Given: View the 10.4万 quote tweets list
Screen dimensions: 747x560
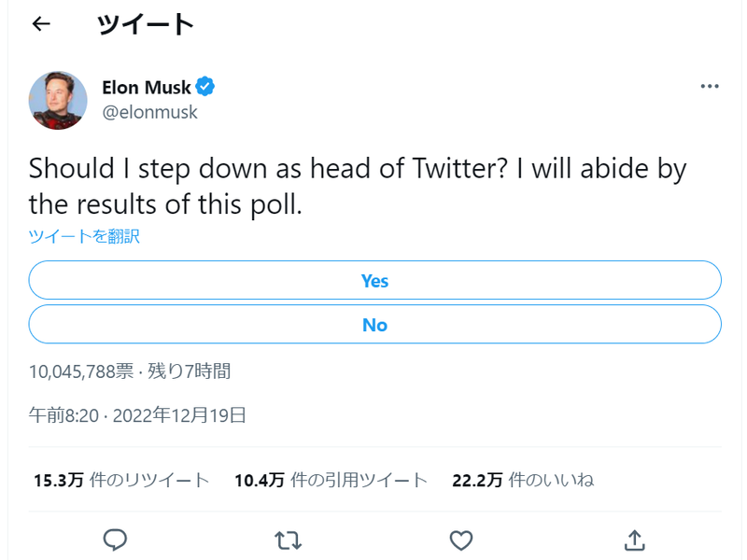Looking at the screenshot, I should (x=331, y=481).
